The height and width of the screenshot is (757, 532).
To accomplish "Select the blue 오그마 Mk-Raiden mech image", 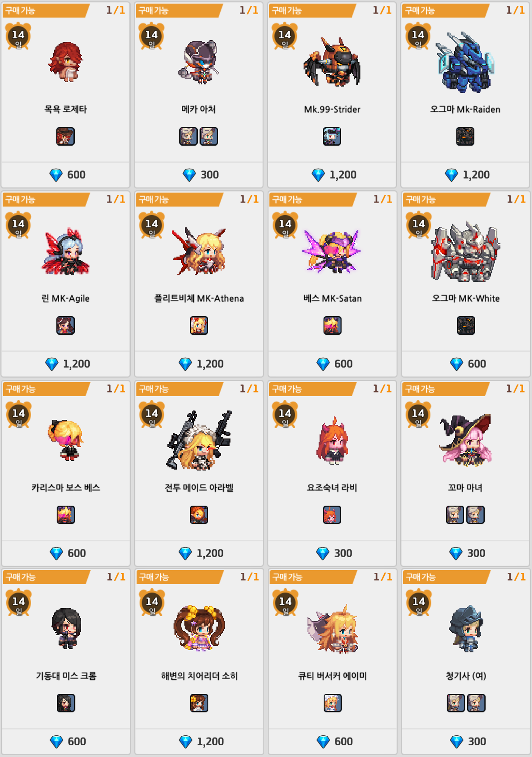I will [x=465, y=62].
